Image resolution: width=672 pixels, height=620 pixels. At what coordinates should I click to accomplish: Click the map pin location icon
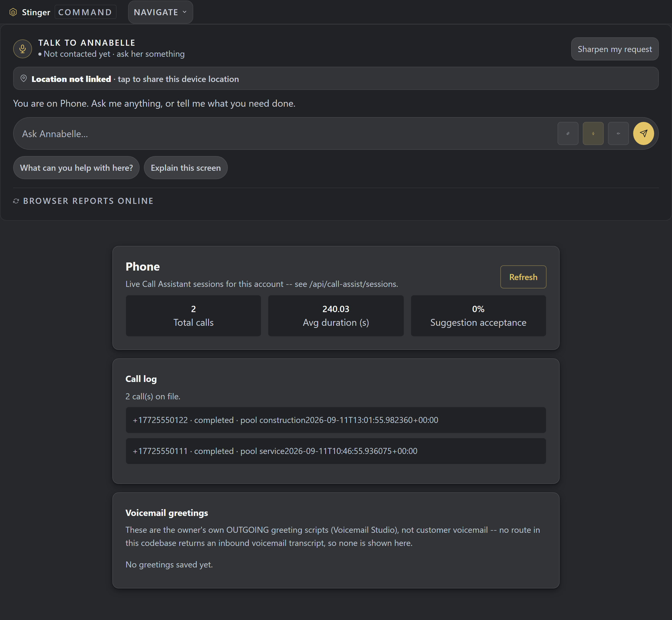tap(23, 79)
